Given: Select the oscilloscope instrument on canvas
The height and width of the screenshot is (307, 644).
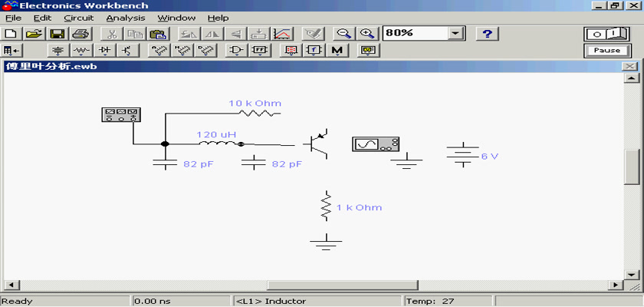Looking at the screenshot, I should point(376,144).
